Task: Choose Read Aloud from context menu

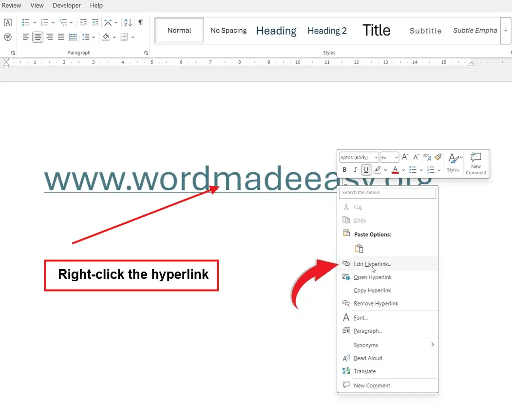Action: [387, 358]
